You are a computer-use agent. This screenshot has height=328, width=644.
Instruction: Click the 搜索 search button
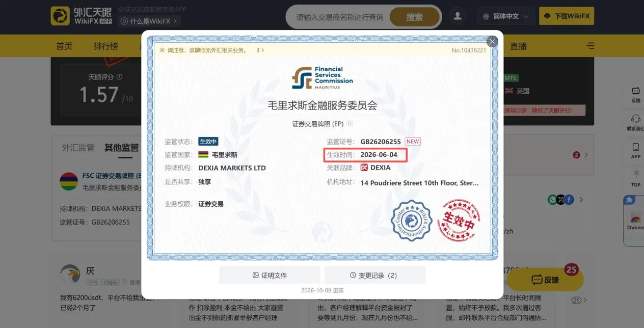(414, 17)
